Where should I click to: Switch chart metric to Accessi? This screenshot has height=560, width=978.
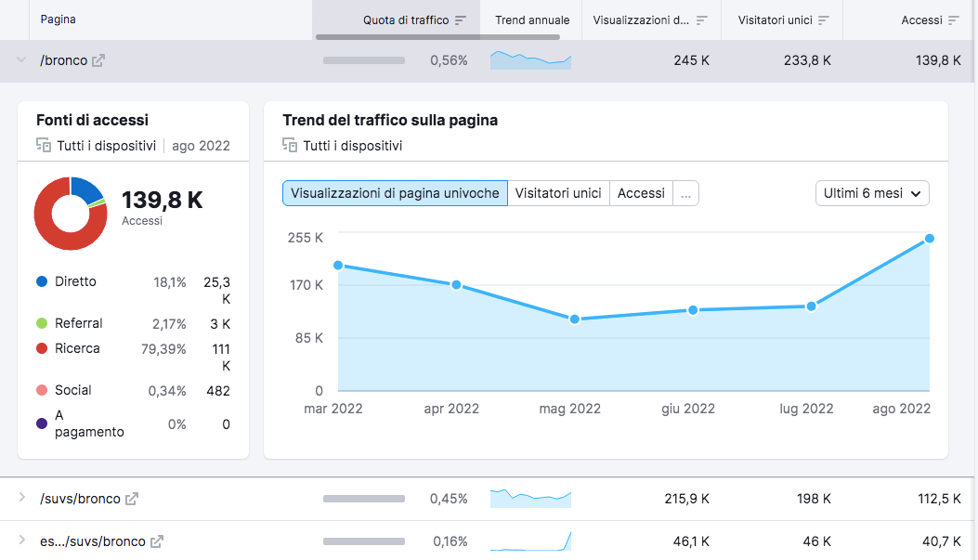coord(641,193)
